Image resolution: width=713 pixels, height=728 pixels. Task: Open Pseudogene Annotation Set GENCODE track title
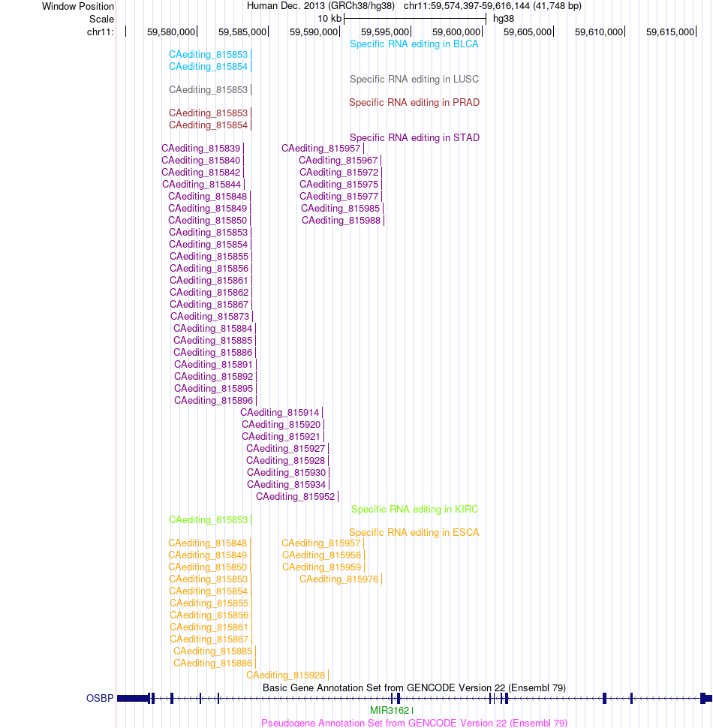click(414, 723)
